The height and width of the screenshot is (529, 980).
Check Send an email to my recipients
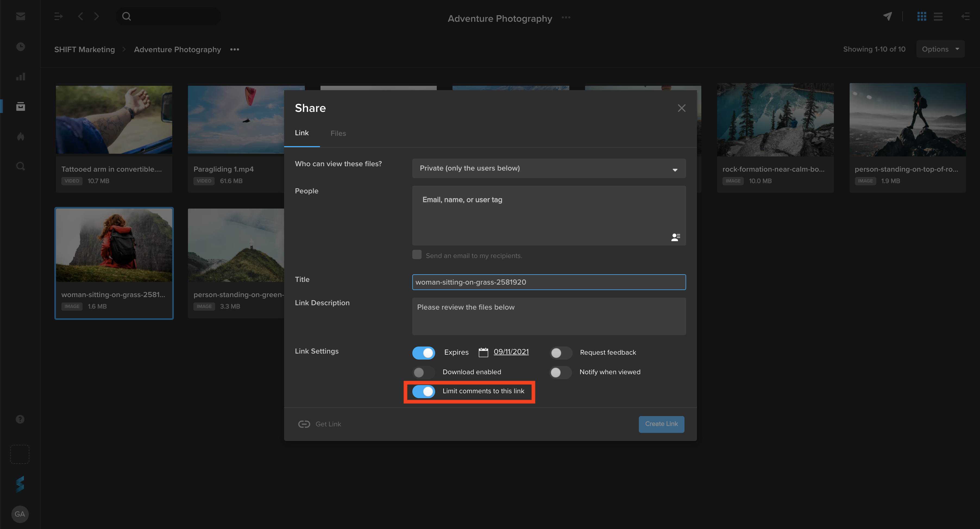417,255
